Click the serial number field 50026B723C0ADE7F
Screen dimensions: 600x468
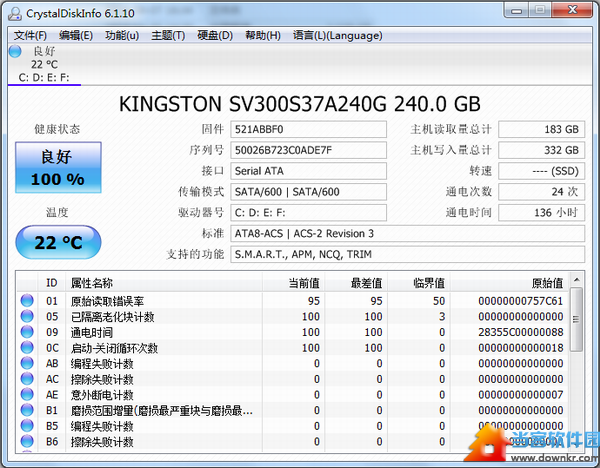(x=308, y=150)
